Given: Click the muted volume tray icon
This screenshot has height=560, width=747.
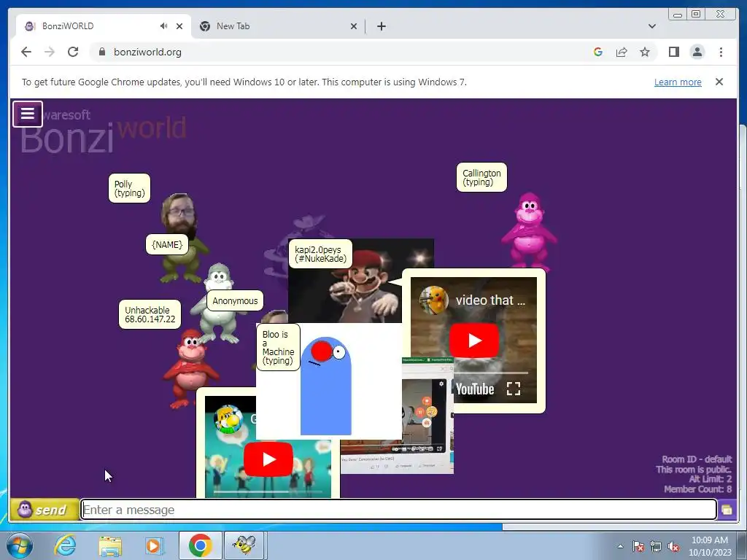Looking at the screenshot, I should click(x=673, y=547).
